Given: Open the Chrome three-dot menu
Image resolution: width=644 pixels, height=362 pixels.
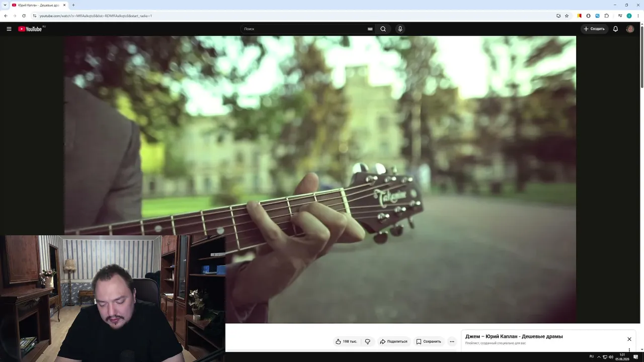Looking at the screenshot, I should click(638, 16).
